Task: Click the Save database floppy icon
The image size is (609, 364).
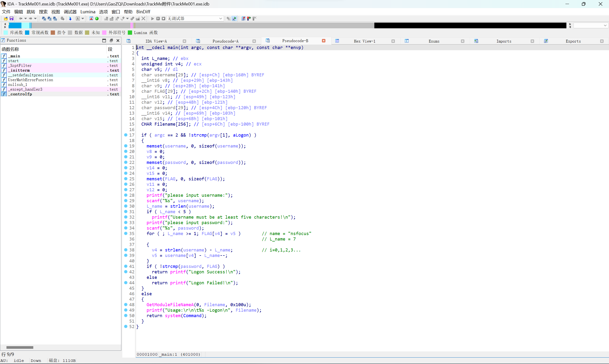Action: coord(11,19)
